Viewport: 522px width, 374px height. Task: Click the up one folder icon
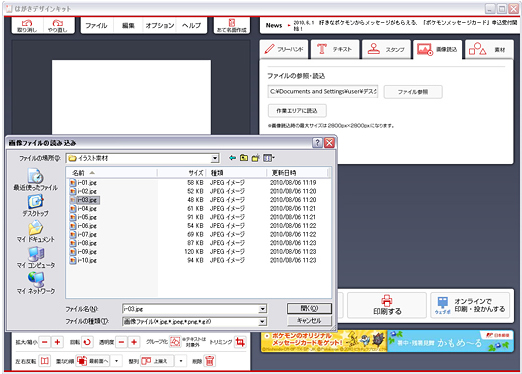[244, 158]
